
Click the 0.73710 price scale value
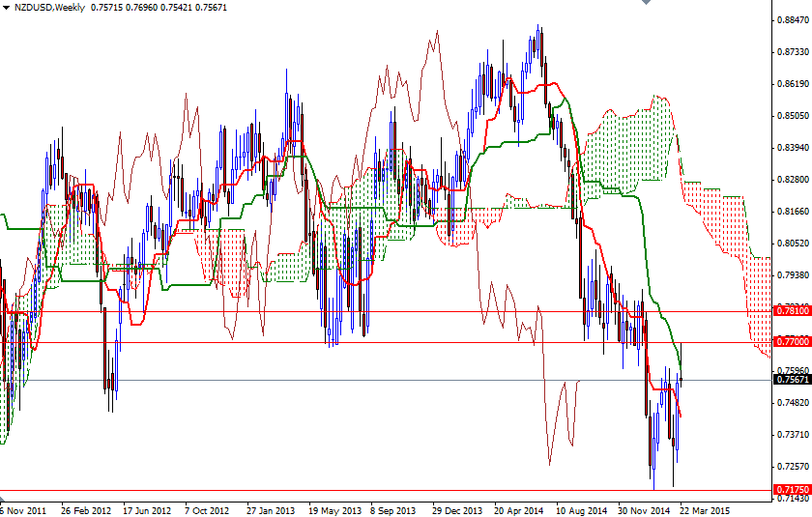click(793, 435)
